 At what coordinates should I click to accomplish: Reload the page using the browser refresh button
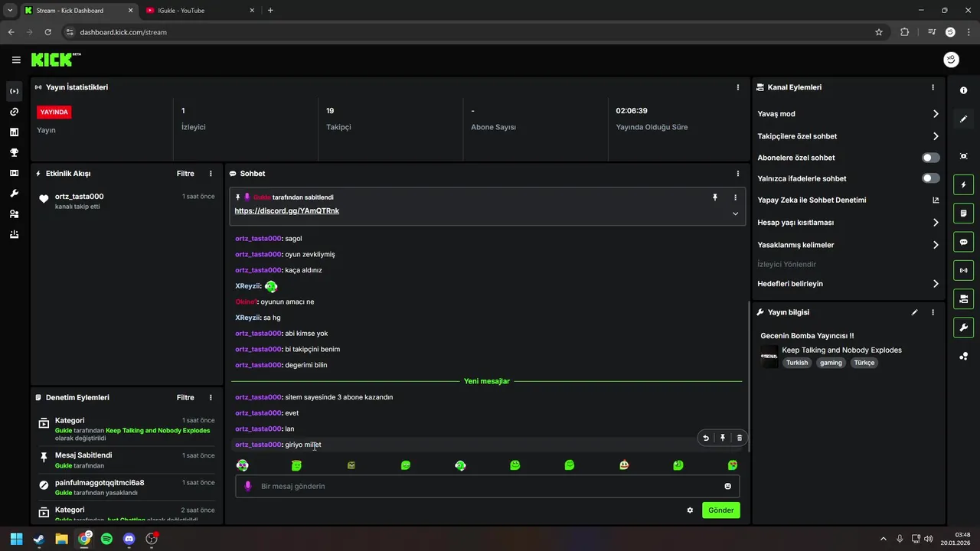47,32
